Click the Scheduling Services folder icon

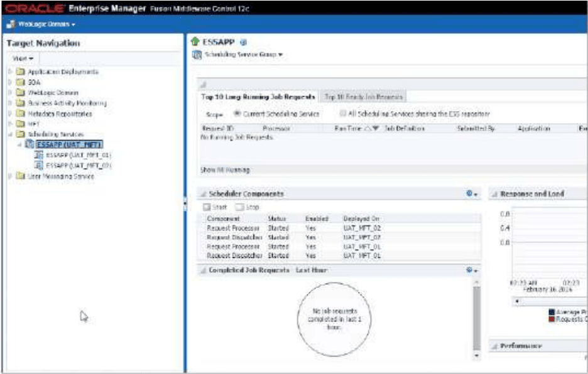coord(20,134)
